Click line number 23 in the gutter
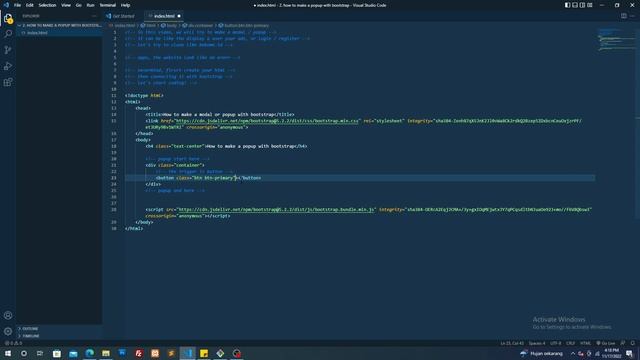The width and height of the screenshot is (640, 360). coord(113,178)
